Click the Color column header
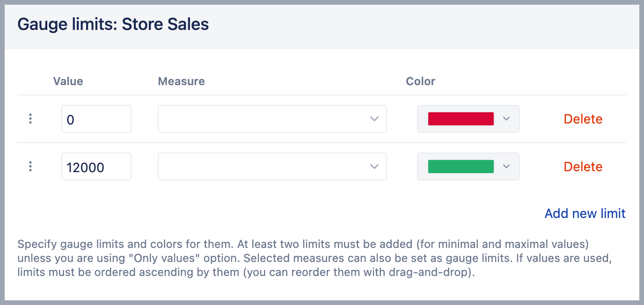Screen dimensions: 644x305 point(420,81)
